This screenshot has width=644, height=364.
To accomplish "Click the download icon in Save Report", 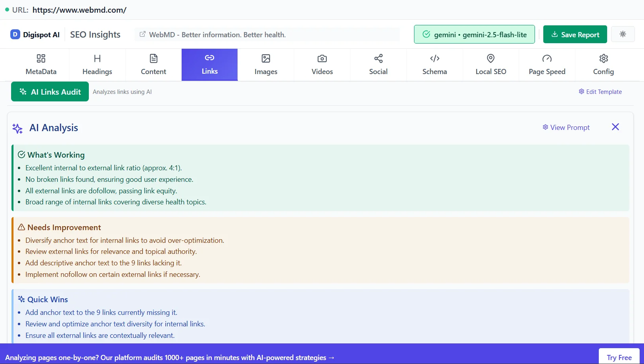I will [555, 34].
